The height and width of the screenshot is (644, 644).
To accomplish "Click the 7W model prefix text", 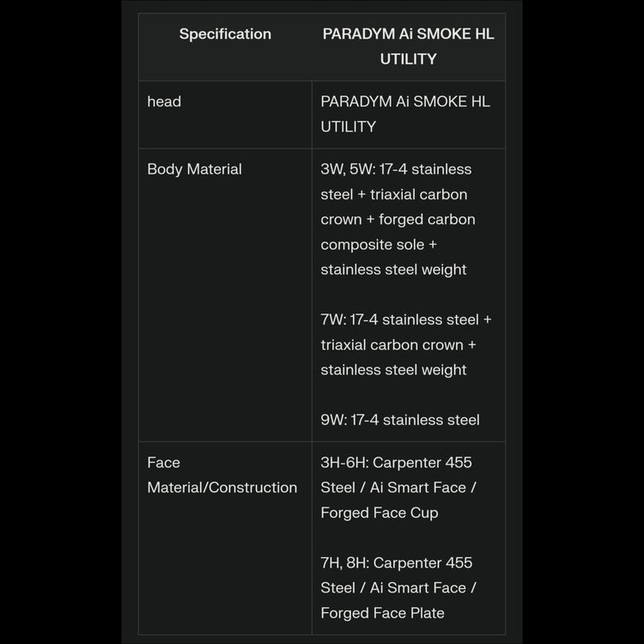I will click(333, 319).
